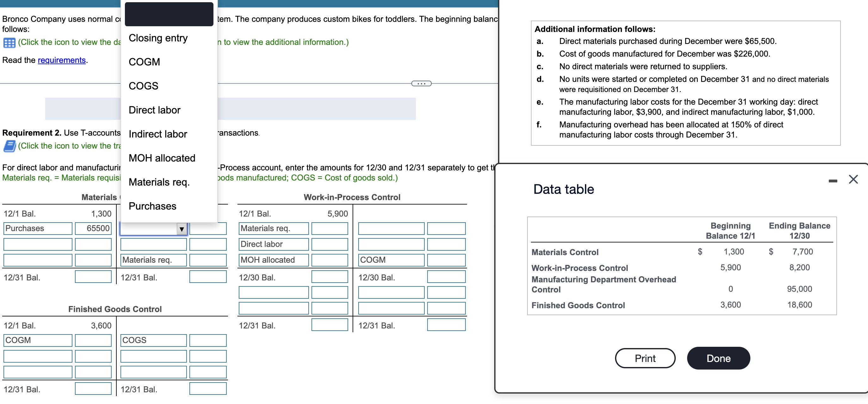Click Finished Goods COGS amount field
Viewport: 868px width, 404px height.
(207, 340)
